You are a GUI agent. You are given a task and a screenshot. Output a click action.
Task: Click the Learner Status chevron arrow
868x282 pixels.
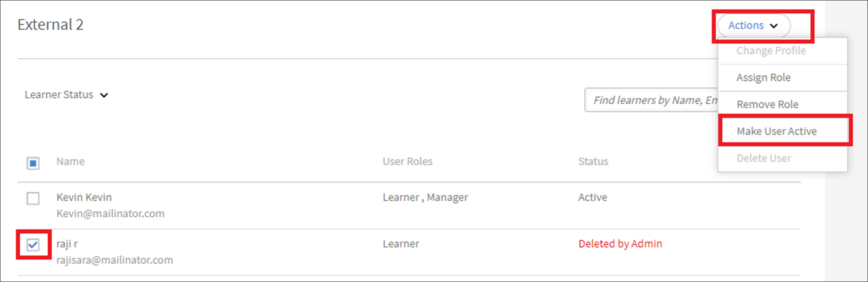(x=104, y=95)
